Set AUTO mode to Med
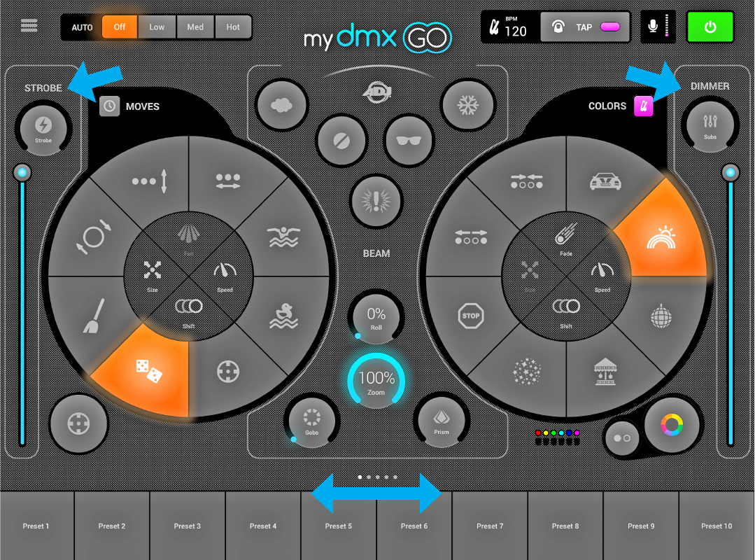 [195, 27]
